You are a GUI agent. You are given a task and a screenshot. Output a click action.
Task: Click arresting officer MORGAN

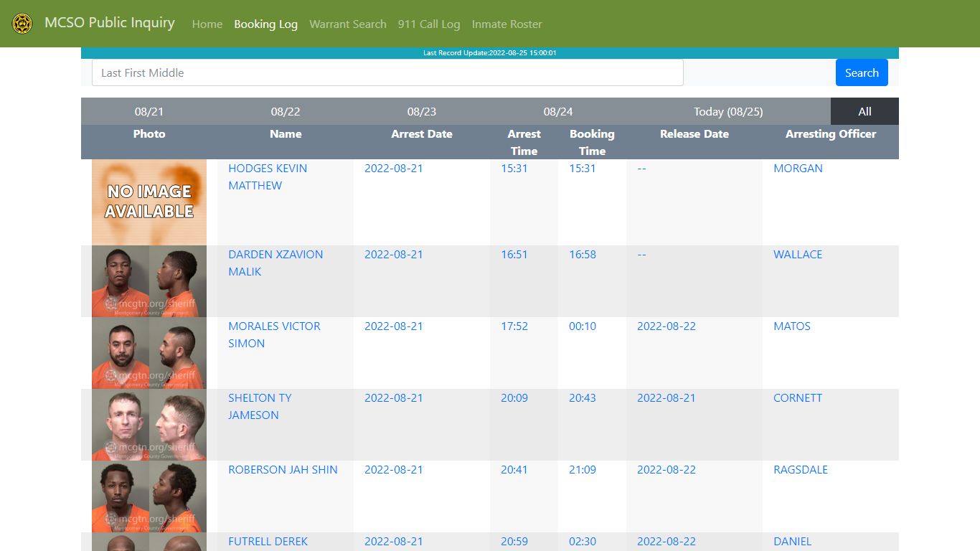[x=798, y=168]
